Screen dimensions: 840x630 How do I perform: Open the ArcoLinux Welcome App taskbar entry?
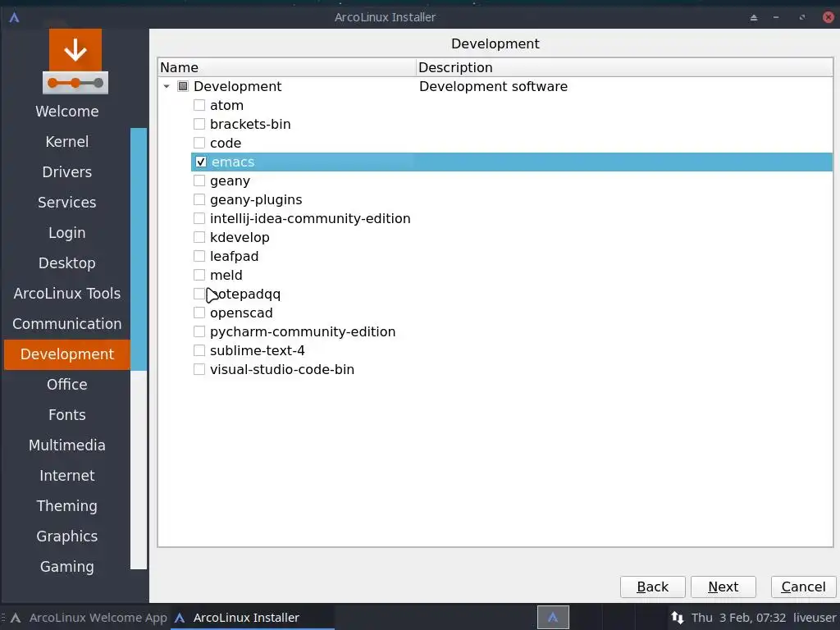pos(89,617)
